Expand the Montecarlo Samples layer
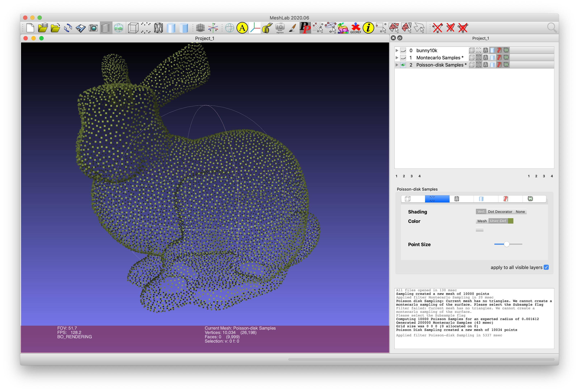 397,58
